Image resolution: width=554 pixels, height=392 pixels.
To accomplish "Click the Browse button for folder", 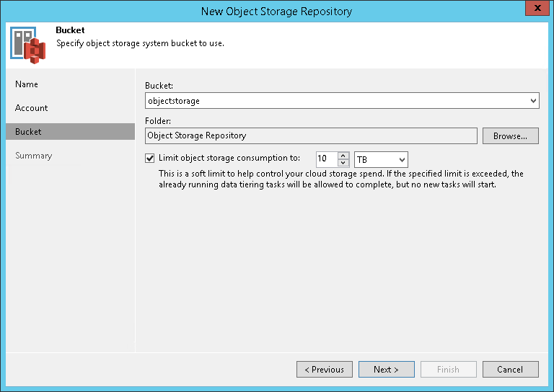I will pyautogui.click(x=511, y=135).
